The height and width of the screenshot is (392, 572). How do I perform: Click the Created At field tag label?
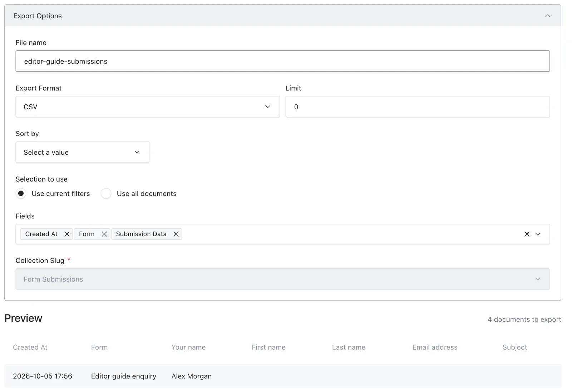(41, 234)
